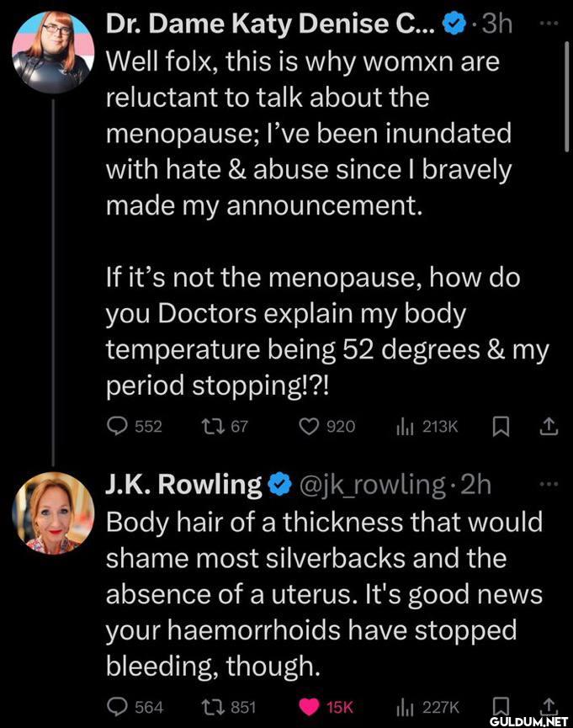Open J.K. Rowling's profile picture
Screen dimensions: 573x728
coord(53,513)
